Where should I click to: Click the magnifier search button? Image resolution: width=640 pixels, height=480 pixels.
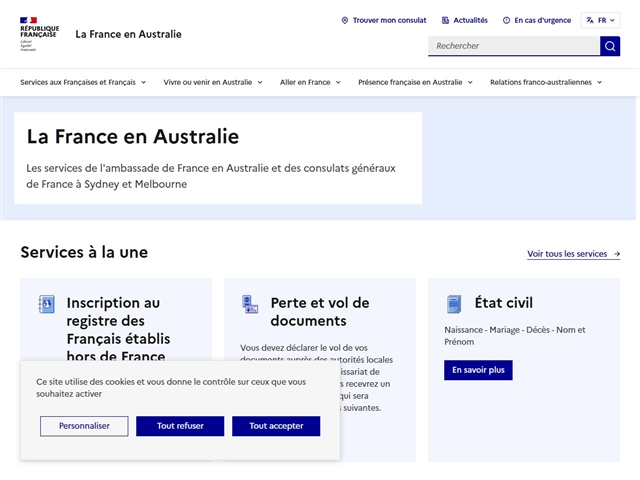pos(610,46)
